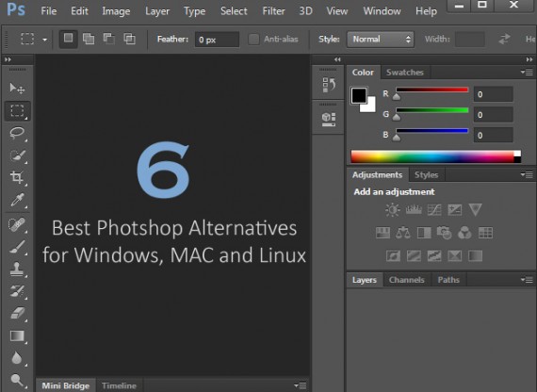Image resolution: width=537 pixels, height=392 pixels.
Task: Select the Quick Selection tool
Action: 17,155
